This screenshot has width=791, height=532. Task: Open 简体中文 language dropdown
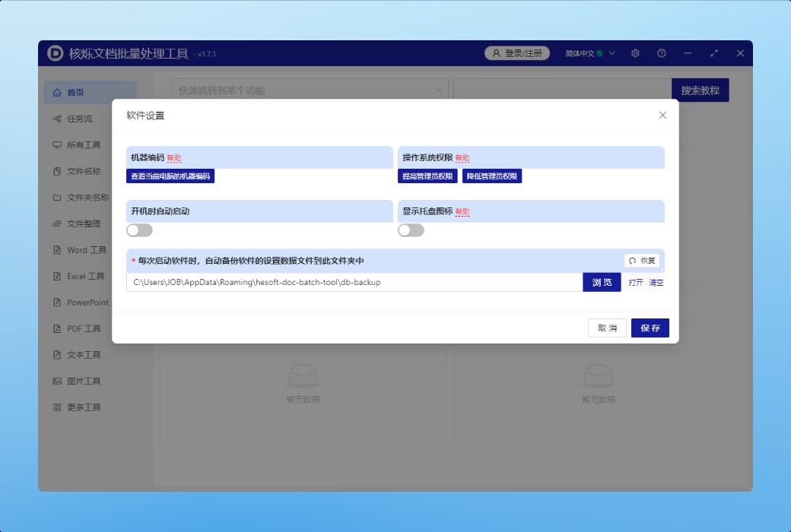(x=589, y=53)
